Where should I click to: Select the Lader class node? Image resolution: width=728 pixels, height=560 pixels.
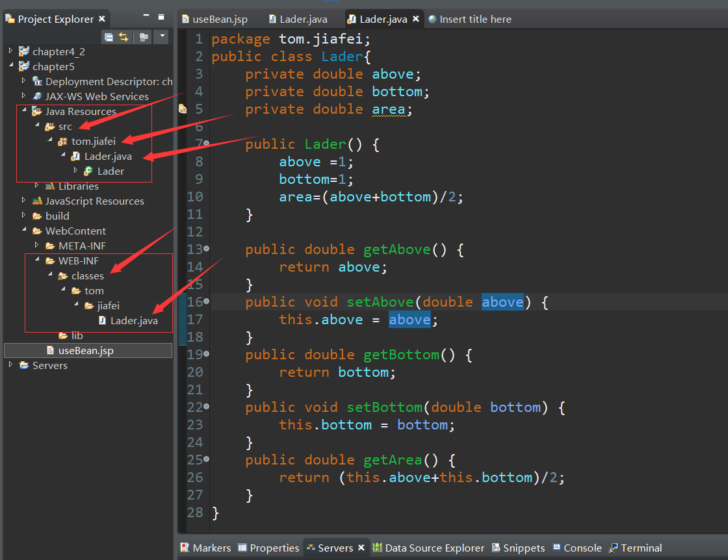pos(110,172)
